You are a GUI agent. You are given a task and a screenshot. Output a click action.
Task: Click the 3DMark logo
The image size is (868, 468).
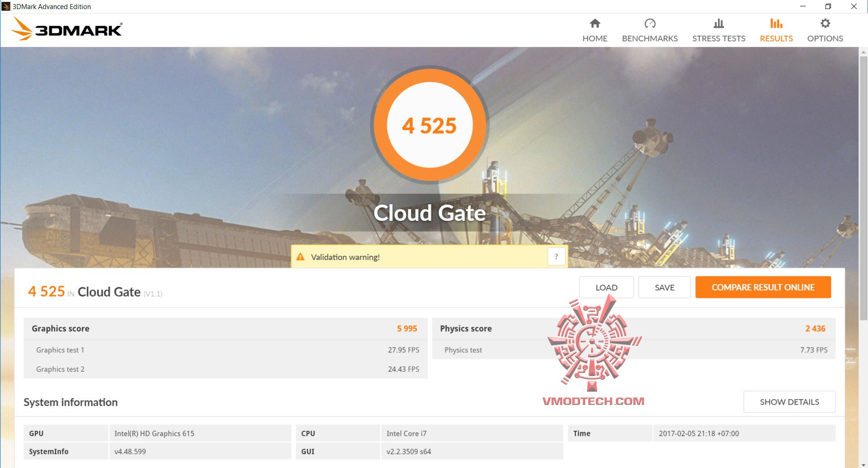(66, 30)
